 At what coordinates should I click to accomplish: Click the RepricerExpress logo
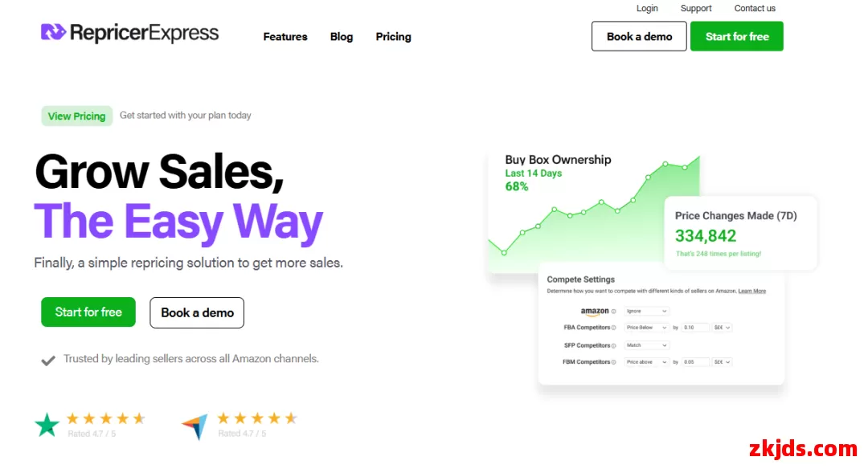click(x=129, y=33)
